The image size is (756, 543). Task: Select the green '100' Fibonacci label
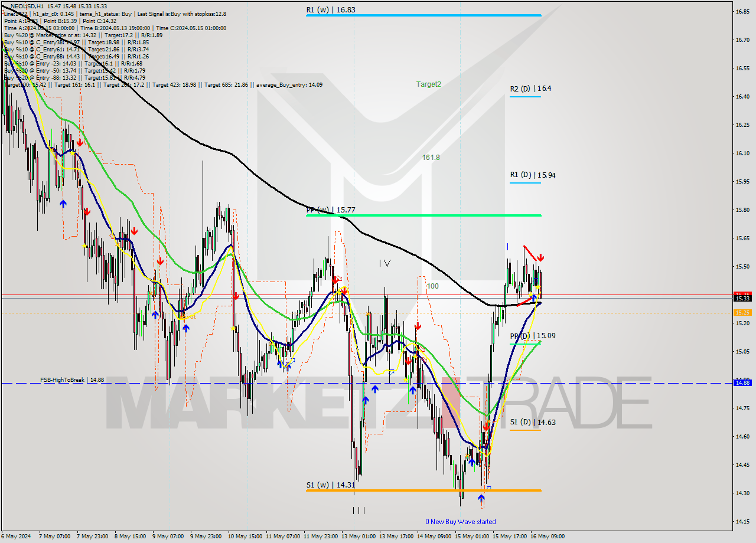coord(432,286)
